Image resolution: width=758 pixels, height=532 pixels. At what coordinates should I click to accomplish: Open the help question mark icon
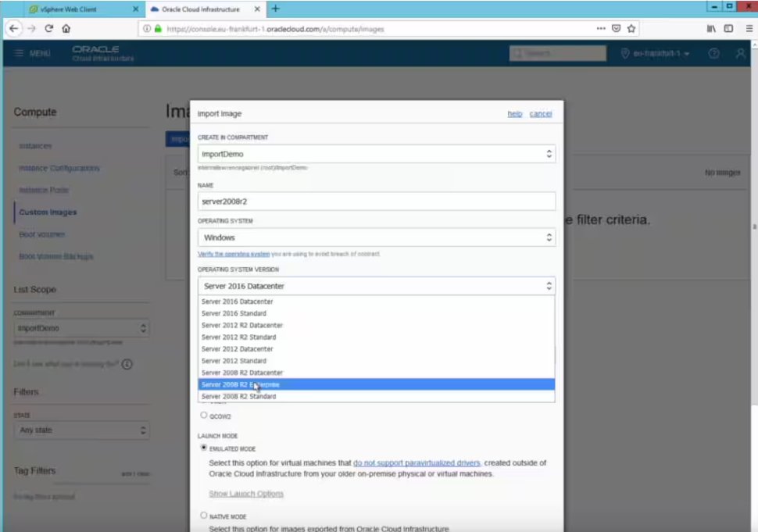coord(714,53)
